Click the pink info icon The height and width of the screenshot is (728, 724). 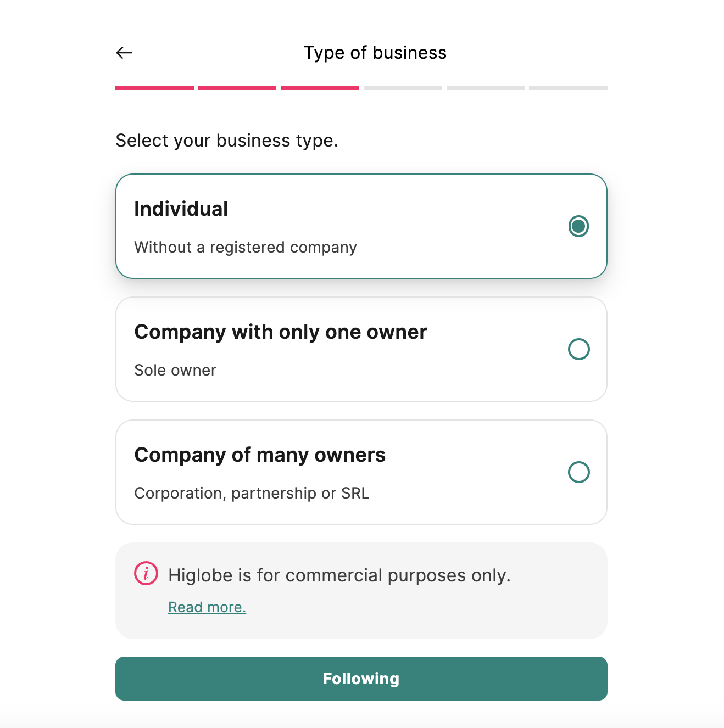[146, 574]
